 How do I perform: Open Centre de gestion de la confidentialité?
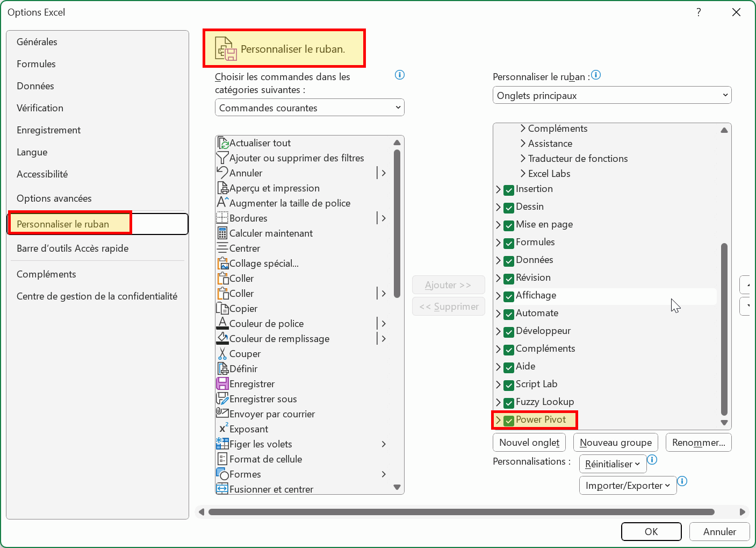click(x=97, y=296)
